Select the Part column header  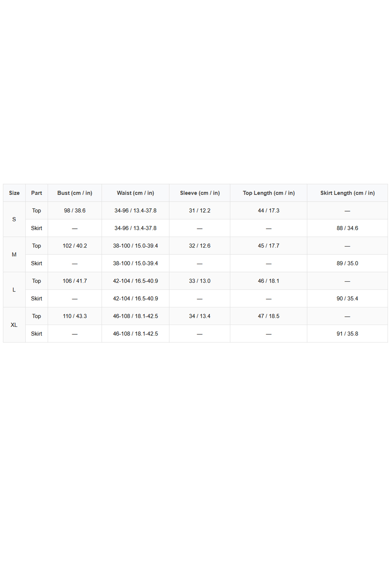coord(36,193)
